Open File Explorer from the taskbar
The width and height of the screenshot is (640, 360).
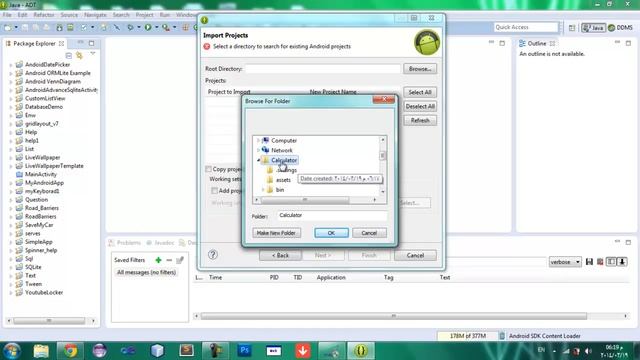click(41, 351)
